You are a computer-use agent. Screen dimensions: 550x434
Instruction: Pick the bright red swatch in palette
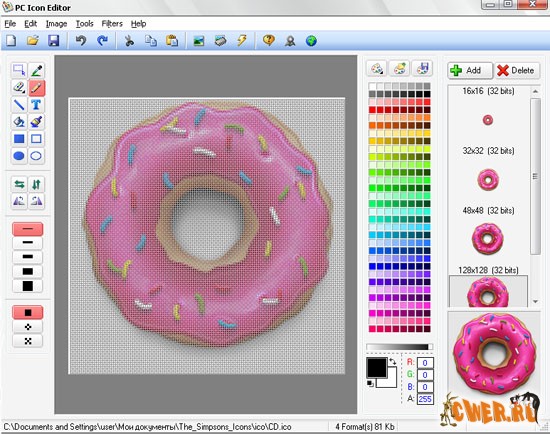[372, 110]
